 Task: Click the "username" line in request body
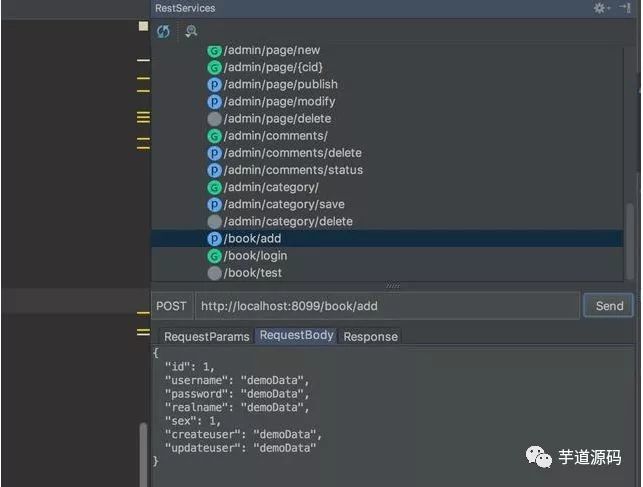(x=237, y=380)
